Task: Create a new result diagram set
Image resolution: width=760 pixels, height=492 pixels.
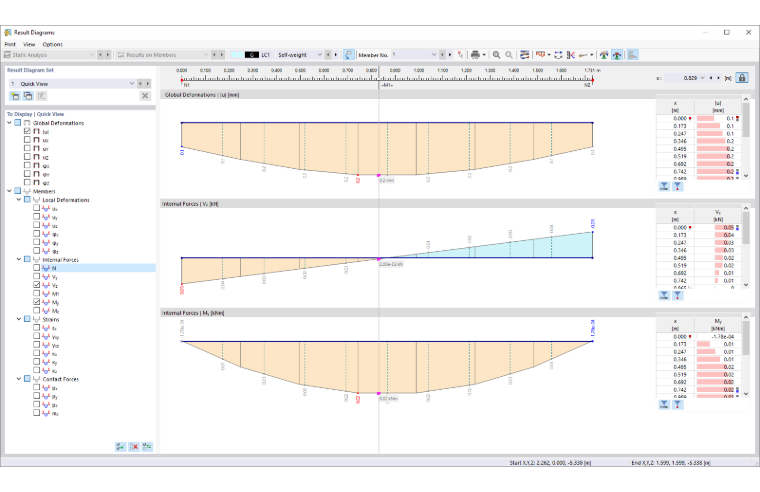Action: (x=15, y=96)
